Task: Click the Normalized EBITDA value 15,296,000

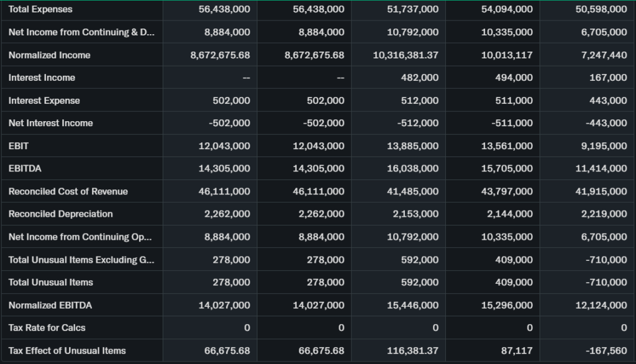Action: coord(507,305)
